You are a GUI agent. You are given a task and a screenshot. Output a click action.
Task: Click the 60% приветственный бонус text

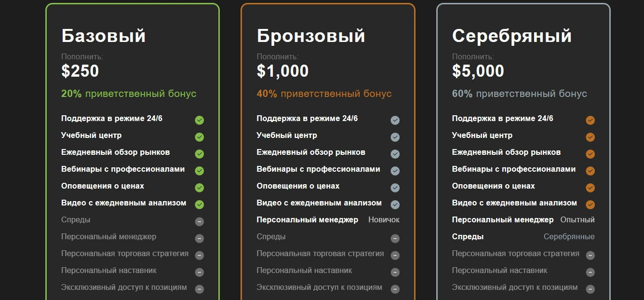click(520, 94)
